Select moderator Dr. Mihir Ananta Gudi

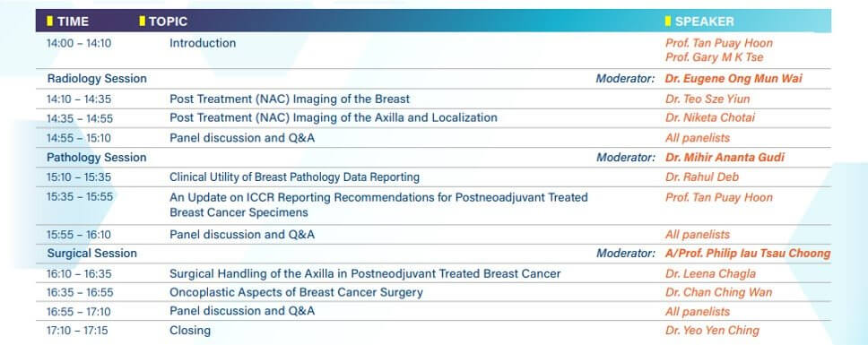[x=725, y=158]
